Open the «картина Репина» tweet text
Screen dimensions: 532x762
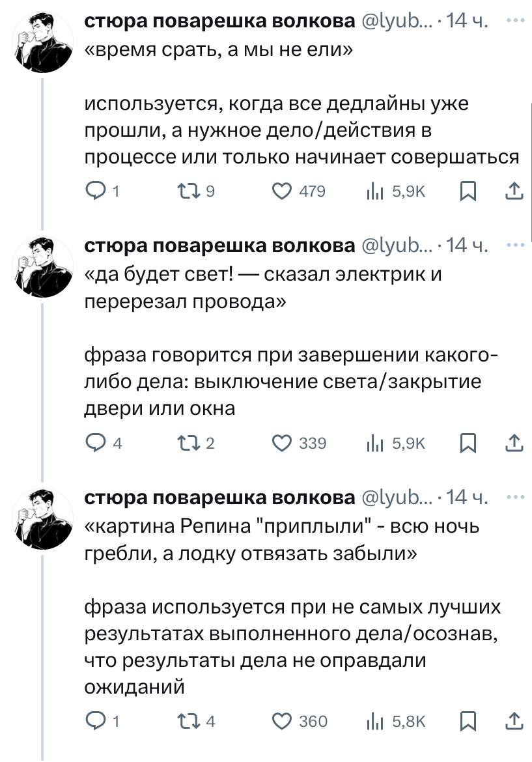tap(260, 538)
